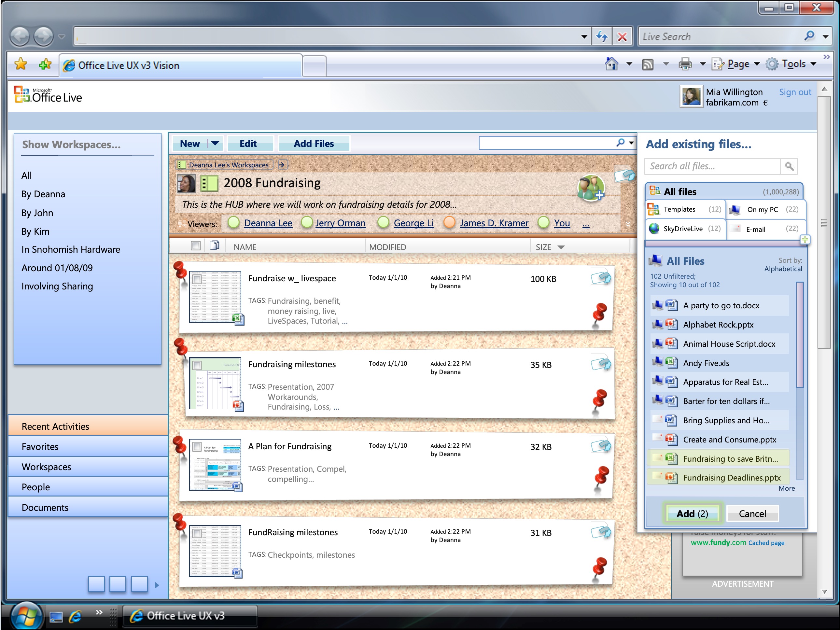Click the main page vertical scrollbar thumb
This screenshot has height=630, width=840.
(x=824, y=222)
